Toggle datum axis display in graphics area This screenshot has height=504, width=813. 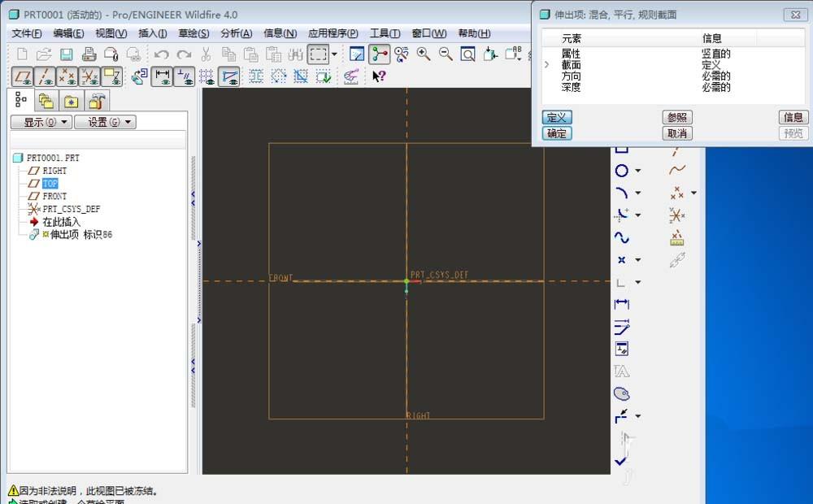pos(45,75)
